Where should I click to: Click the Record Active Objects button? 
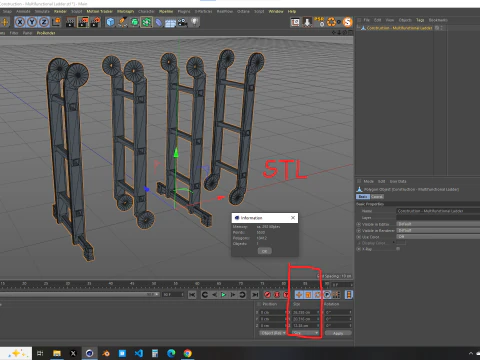(267, 295)
